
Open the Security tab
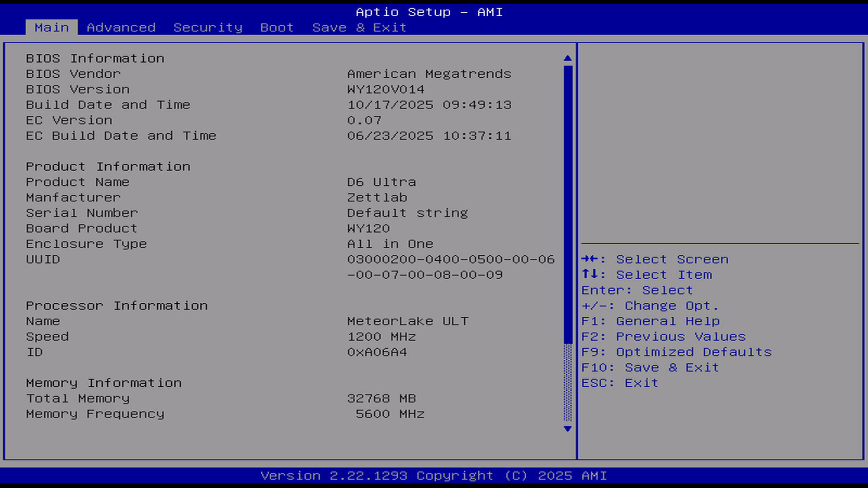(208, 28)
